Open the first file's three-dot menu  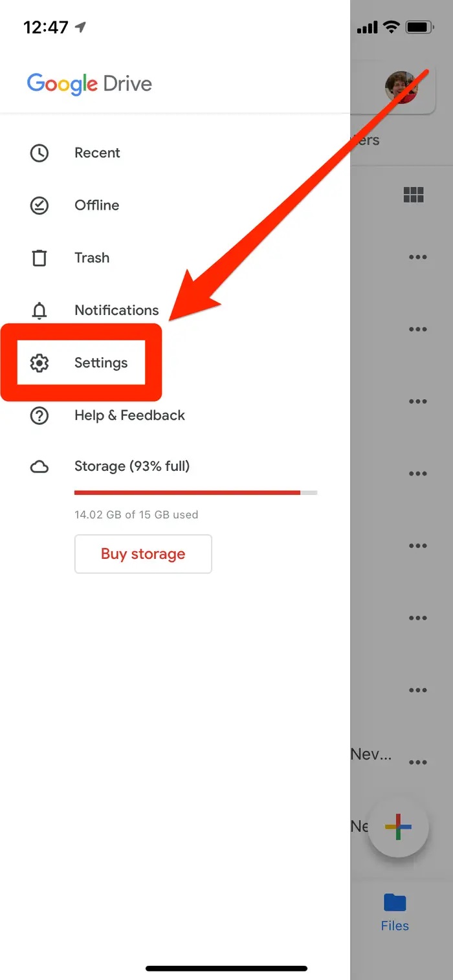tap(418, 257)
